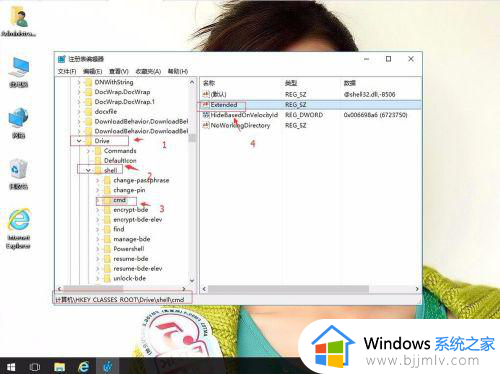
Task: Click the unlock-bde key folder icon
Action: click(107, 278)
